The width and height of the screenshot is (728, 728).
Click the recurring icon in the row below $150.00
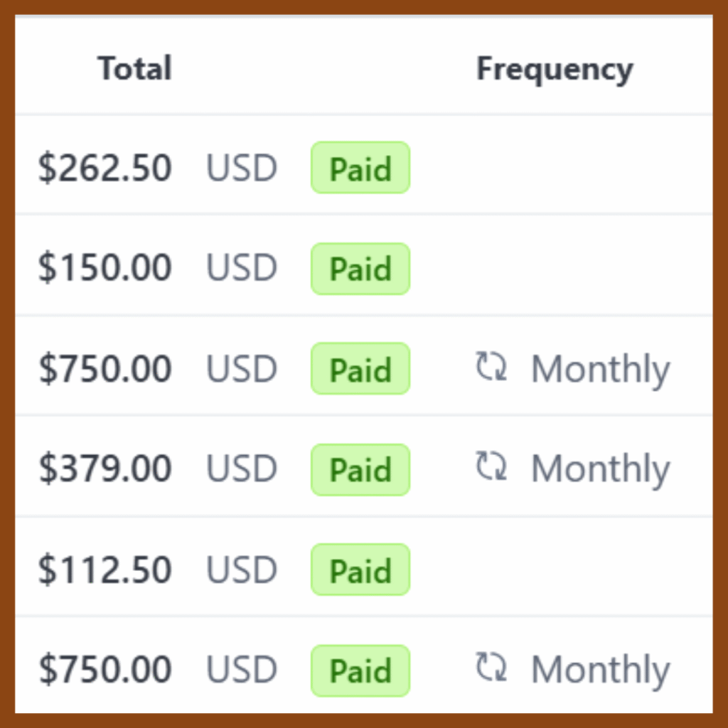[x=491, y=367]
